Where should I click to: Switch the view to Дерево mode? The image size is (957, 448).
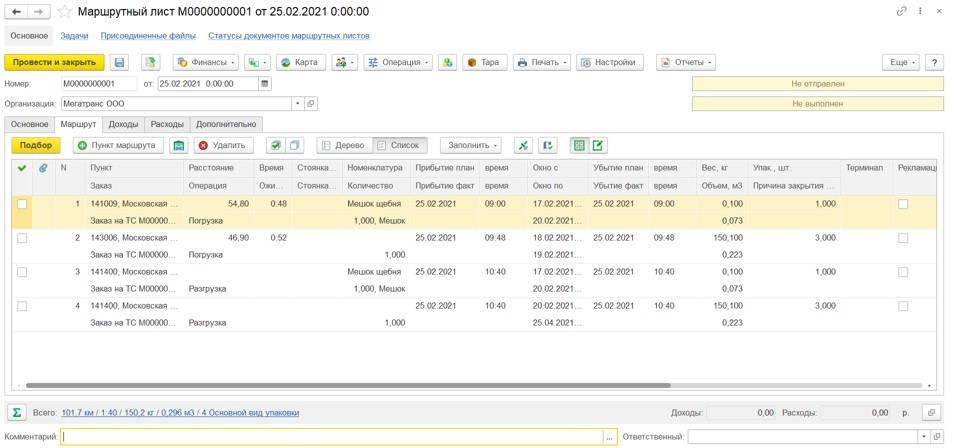point(342,145)
